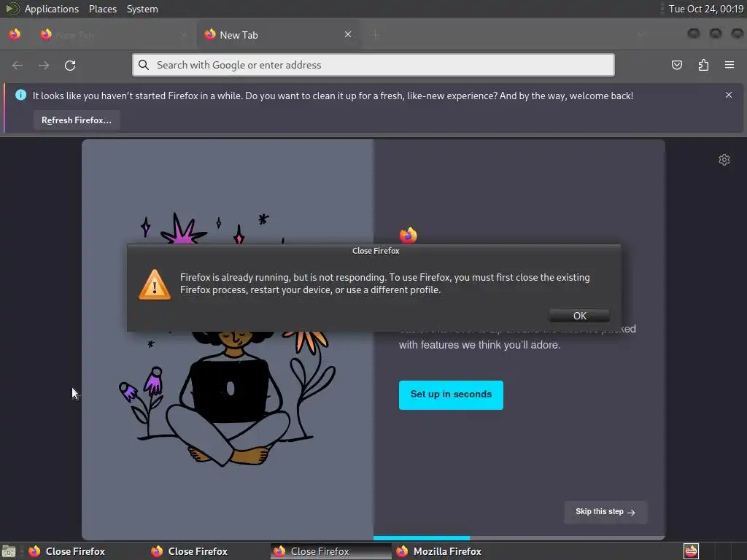Image resolution: width=747 pixels, height=560 pixels.
Task: Open the new tab page settings gear
Action: (724, 160)
